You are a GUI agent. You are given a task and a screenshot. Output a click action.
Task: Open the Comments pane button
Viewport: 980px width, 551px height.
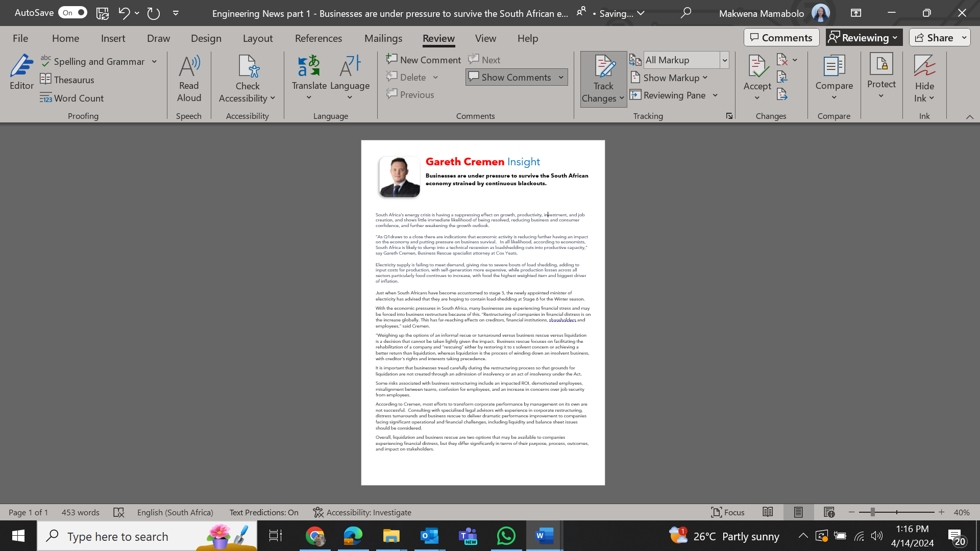781,38
